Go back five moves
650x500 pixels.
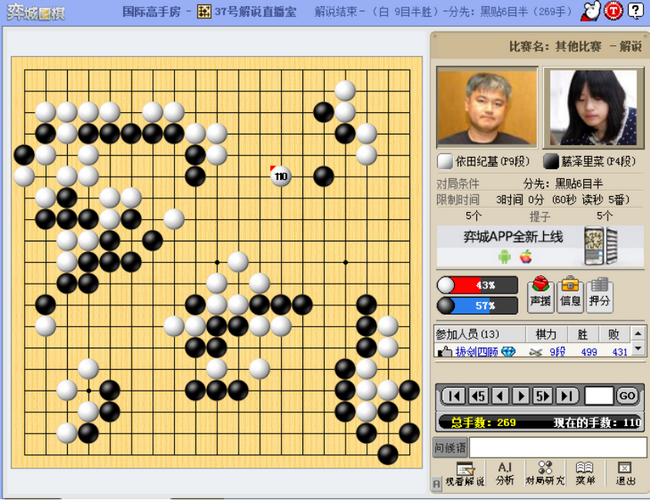click(x=478, y=396)
